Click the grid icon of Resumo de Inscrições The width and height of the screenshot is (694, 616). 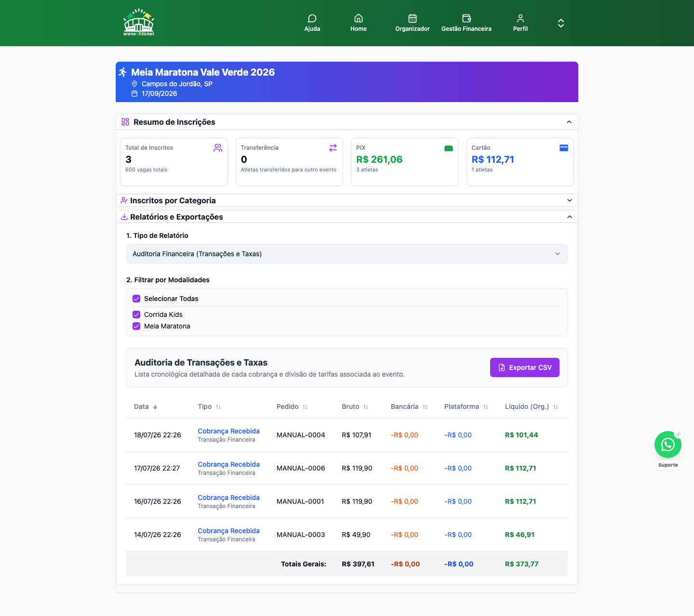click(x=125, y=122)
